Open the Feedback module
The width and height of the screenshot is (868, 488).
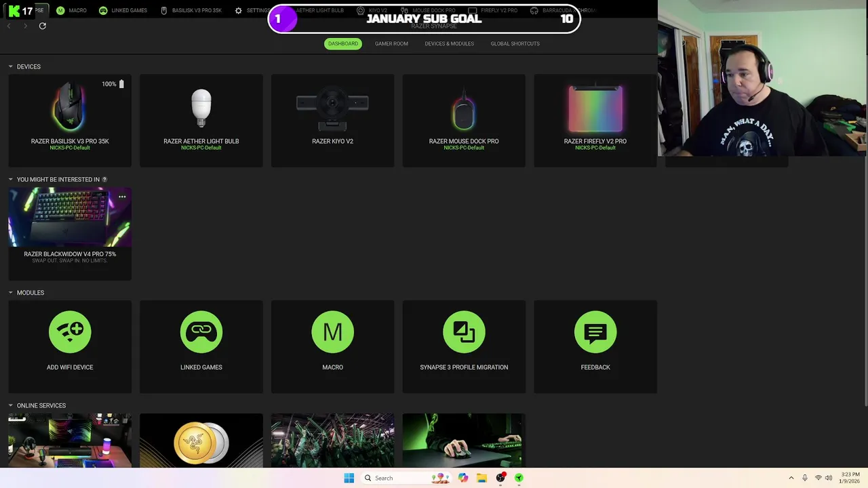pyautogui.click(x=595, y=346)
